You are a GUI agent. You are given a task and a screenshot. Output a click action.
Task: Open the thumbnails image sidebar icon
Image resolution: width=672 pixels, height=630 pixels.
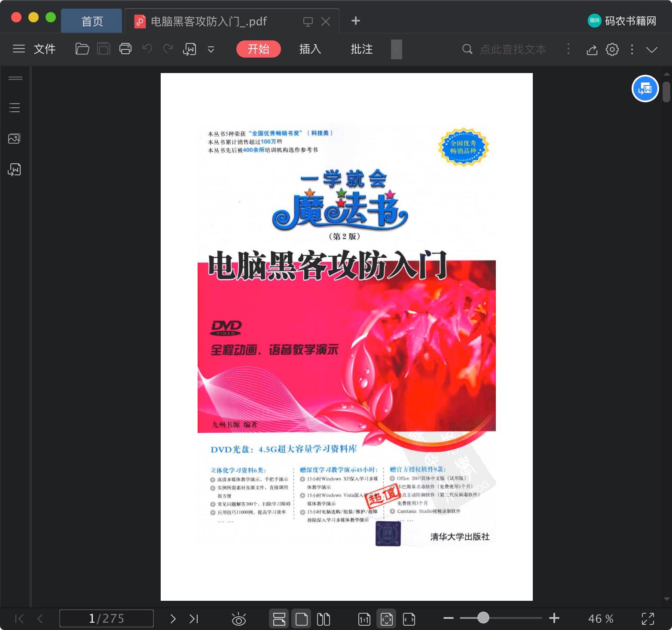(14, 138)
